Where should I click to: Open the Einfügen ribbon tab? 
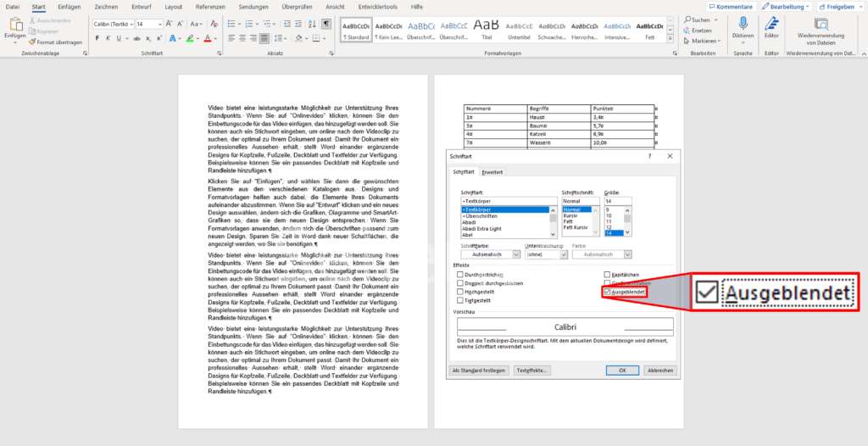[x=70, y=7]
